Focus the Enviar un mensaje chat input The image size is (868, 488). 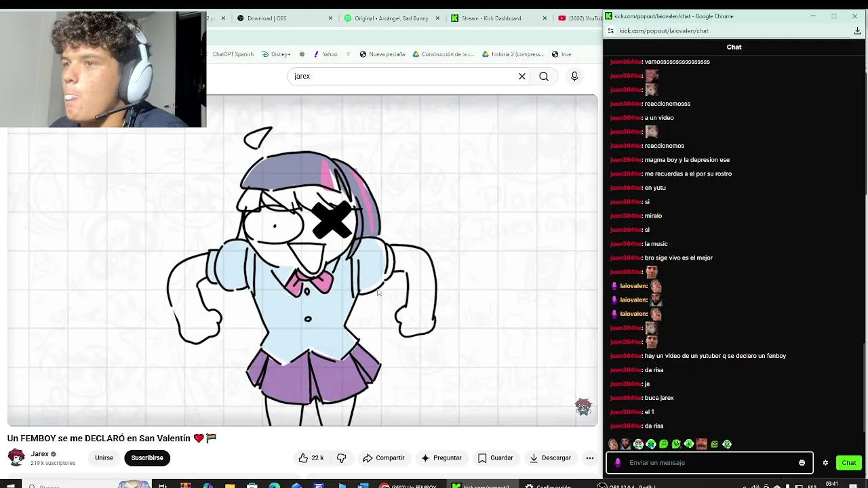(x=711, y=463)
